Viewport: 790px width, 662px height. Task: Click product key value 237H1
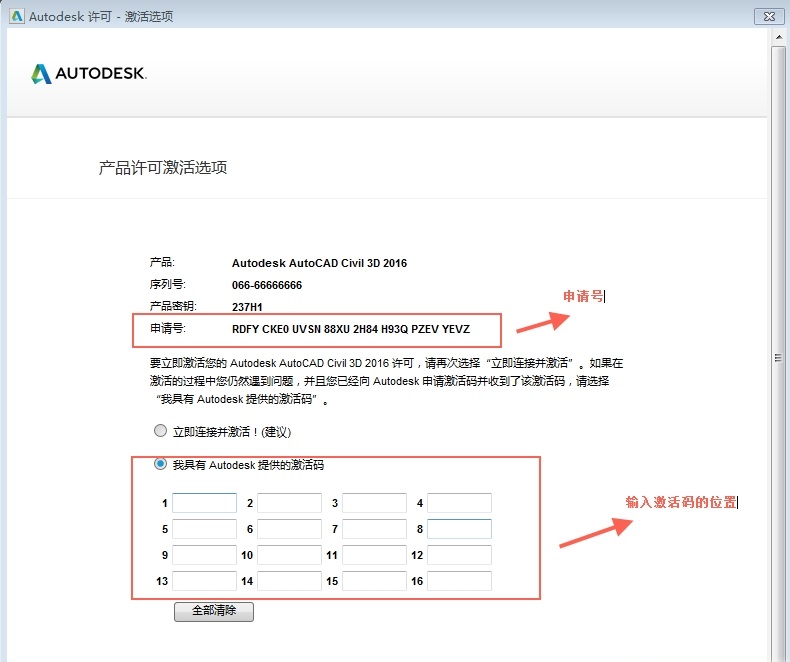[247, 307]
